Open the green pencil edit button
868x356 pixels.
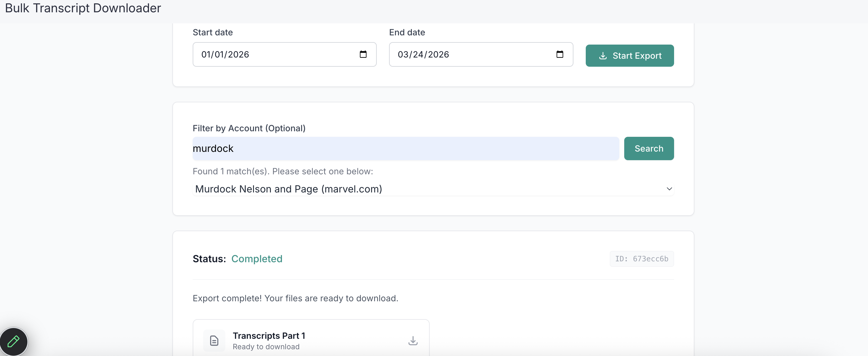[x=14, y=341]
